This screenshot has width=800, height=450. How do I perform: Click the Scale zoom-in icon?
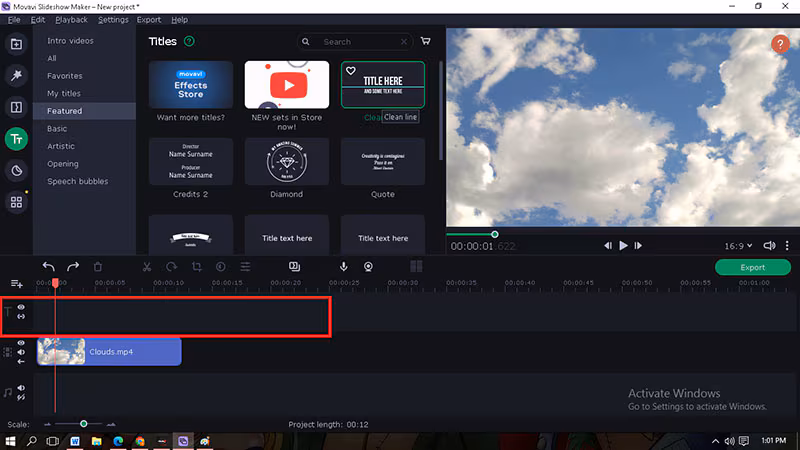tap(111, 424)
